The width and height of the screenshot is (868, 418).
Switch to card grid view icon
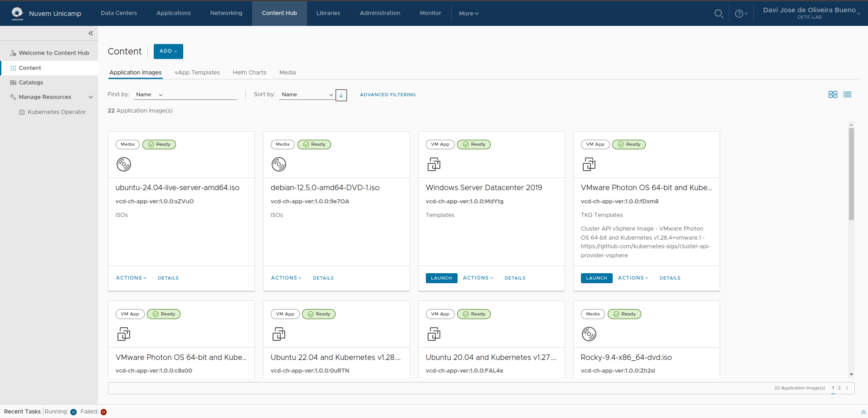(x=833, y=94)
